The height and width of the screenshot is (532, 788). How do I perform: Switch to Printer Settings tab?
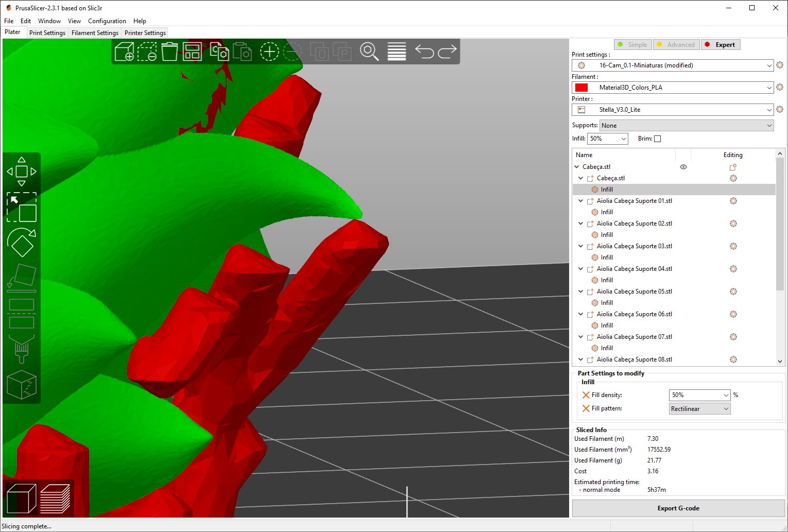click(x=145, y=32)
